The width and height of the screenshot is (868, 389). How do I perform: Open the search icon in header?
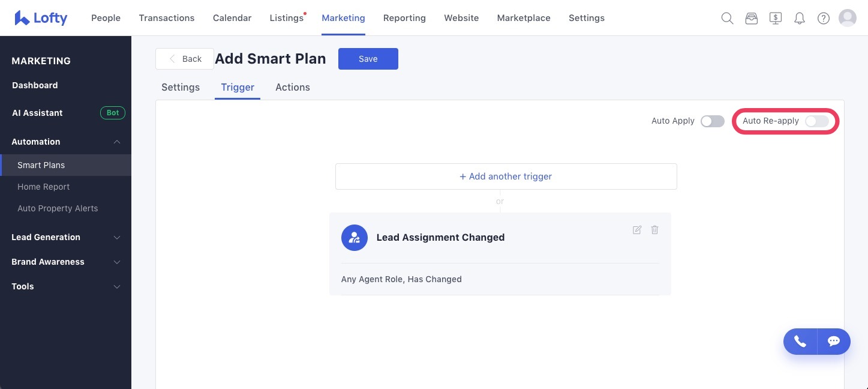point(727,18)
